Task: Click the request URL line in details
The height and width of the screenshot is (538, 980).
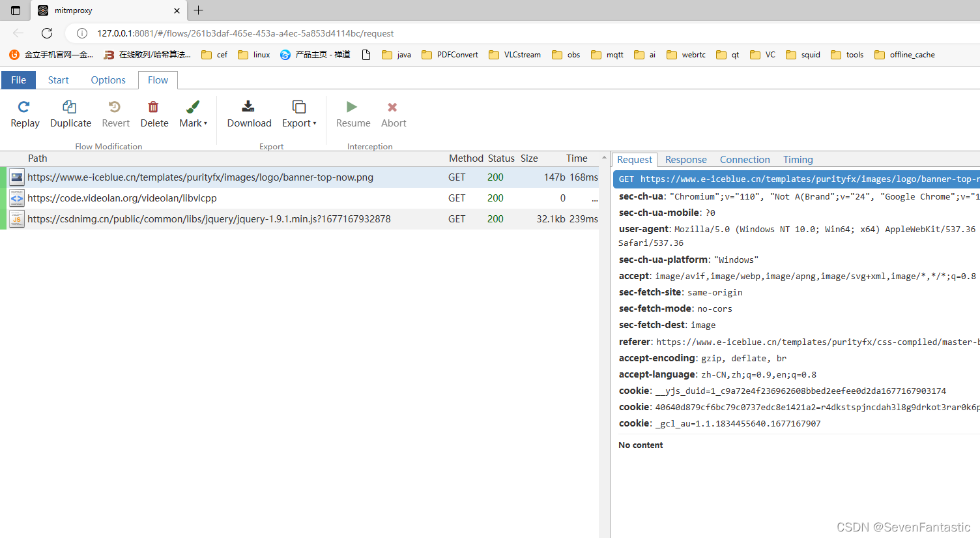Action: (x=796, y=179)
